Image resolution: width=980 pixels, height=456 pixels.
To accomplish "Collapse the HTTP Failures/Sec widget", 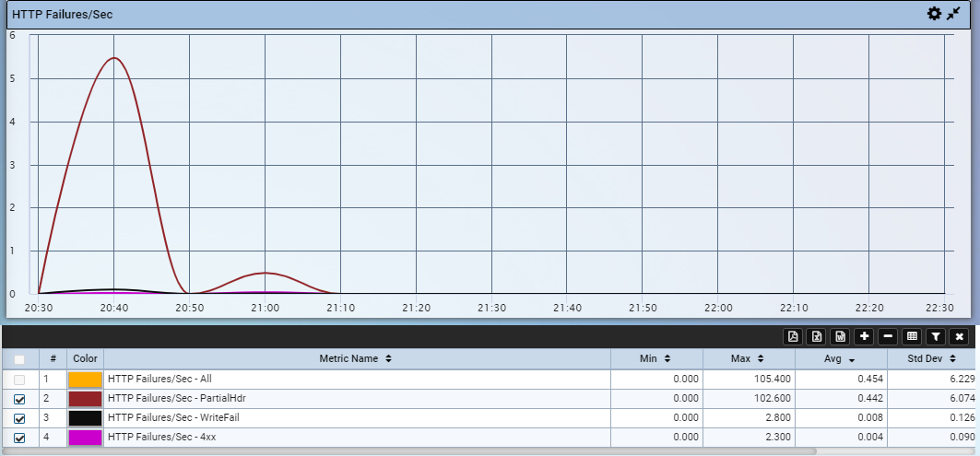I will 953,14.
